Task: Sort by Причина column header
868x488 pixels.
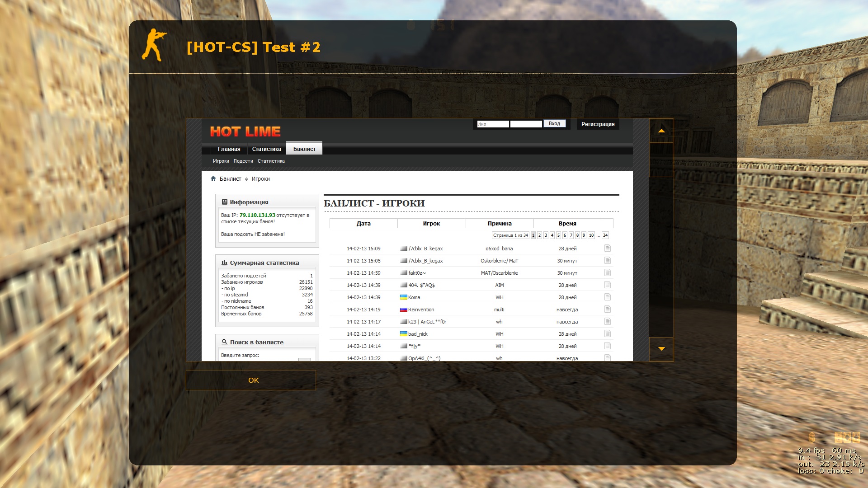Action: [500, 223]
